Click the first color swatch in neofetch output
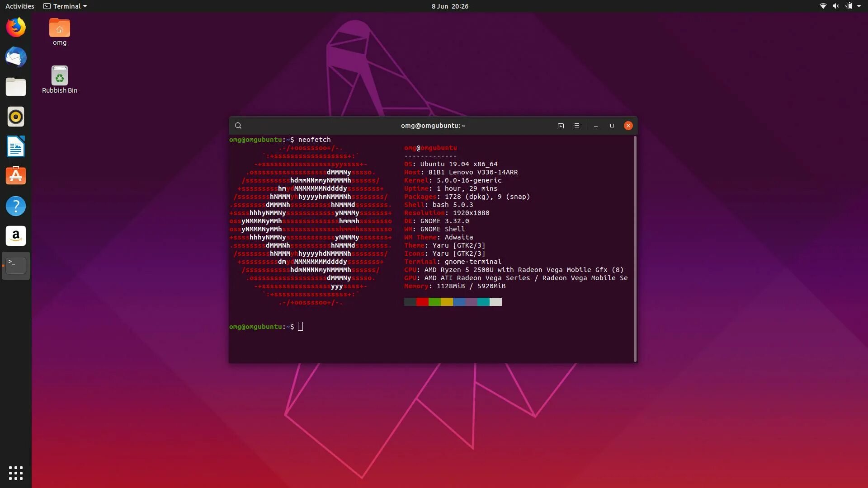The width and height of the screenshot is (868, 488). click(410, 301)
